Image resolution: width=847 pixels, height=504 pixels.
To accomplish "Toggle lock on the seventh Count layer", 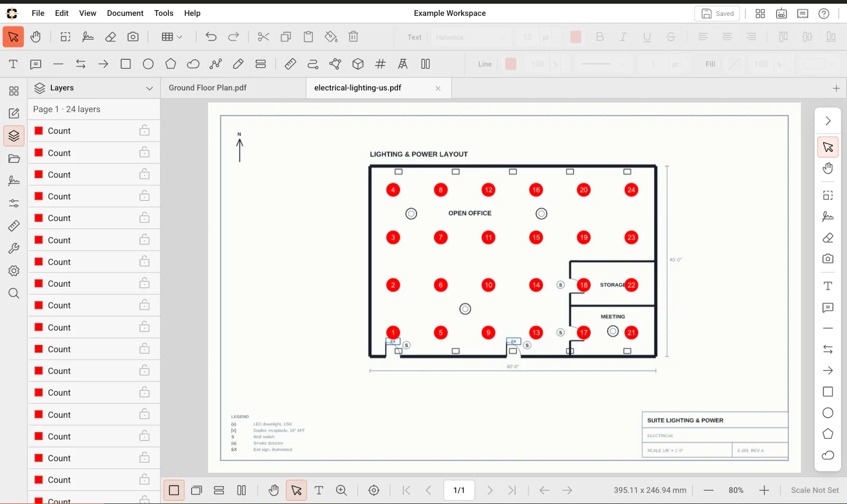I will [144, 262].
